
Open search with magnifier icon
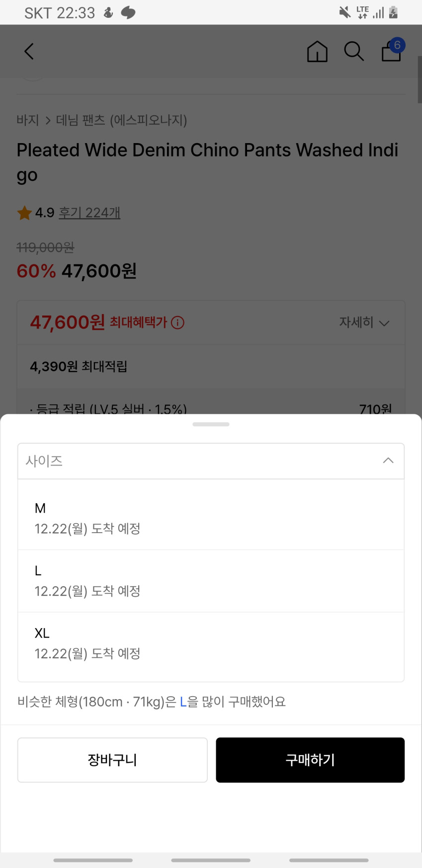tap(354, 51)
